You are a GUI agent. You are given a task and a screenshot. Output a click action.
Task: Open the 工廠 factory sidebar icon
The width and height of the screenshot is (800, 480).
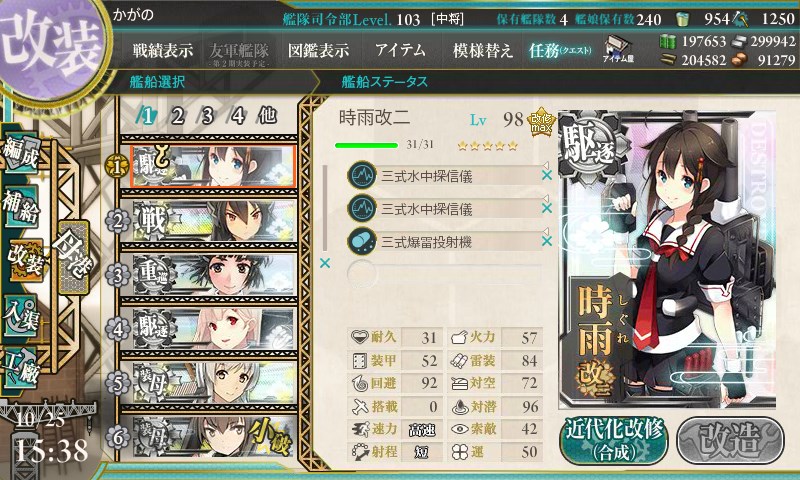[20, 368]
